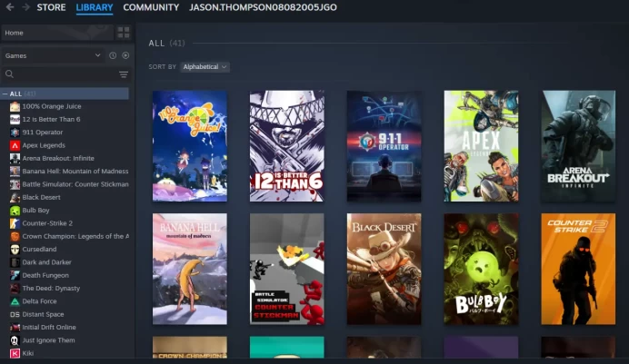Click Arena Breakout sidebar icon
This screenshot has height=364, width=629.
pos(15,158)
